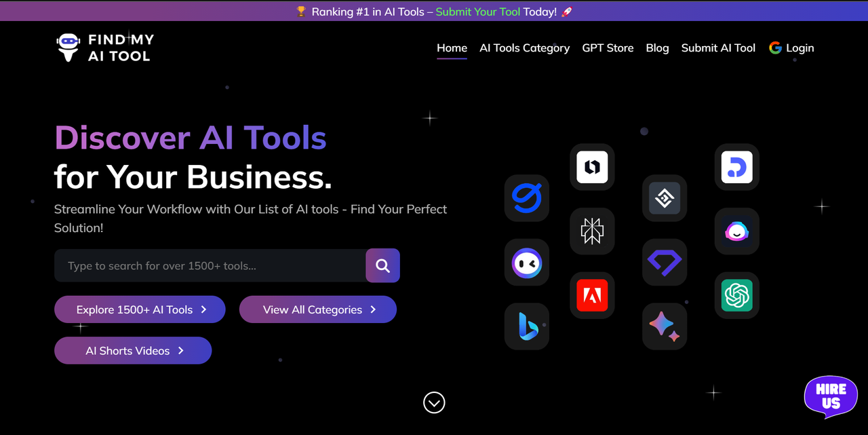Click Explore 1500+ AI Tools button

140,309
